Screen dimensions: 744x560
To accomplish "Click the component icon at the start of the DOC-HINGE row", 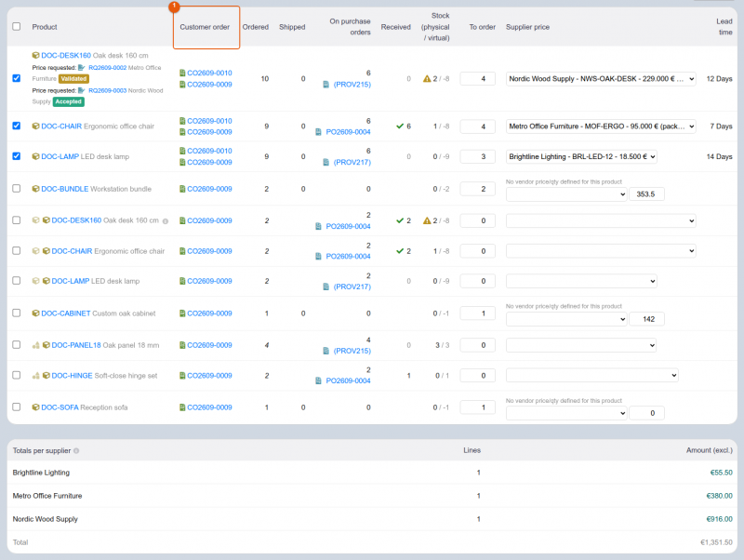I will (x=35, y=376).
